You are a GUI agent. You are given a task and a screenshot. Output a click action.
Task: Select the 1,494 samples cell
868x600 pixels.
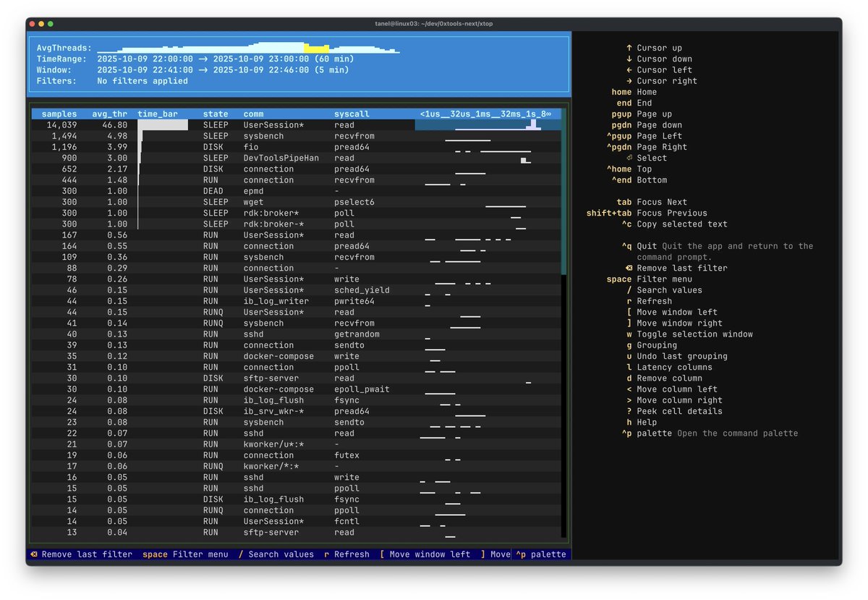(64, 136)
